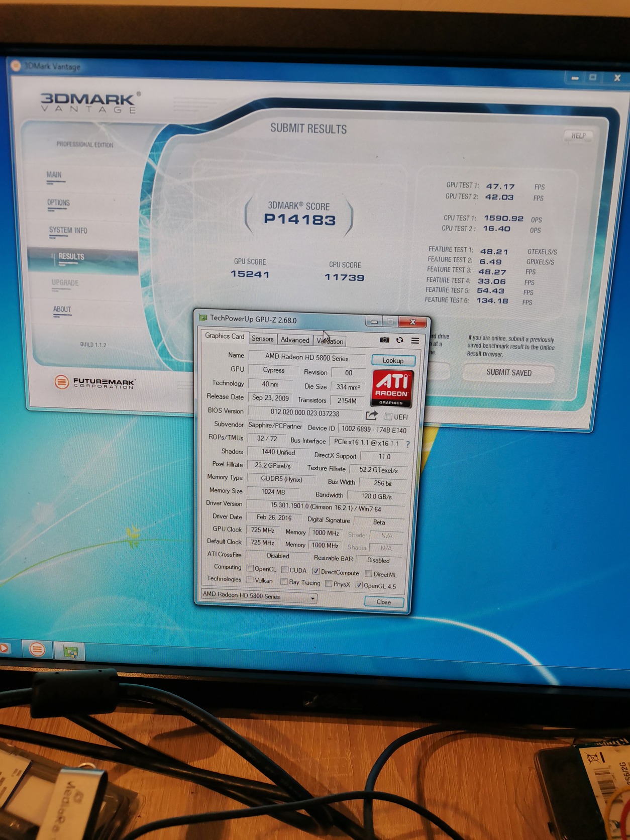630x840 pixels.
Task: Click the SUBMIT SAVED button
Action: coord(508,373)
